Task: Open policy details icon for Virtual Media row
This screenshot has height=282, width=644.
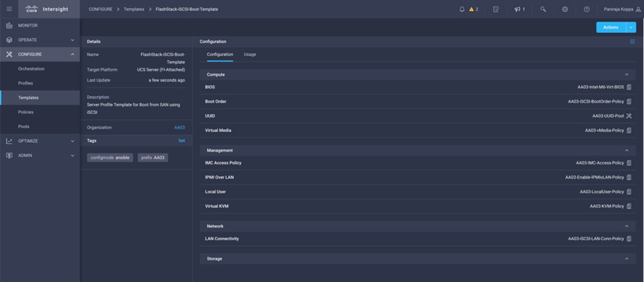Action: [629, 130]
